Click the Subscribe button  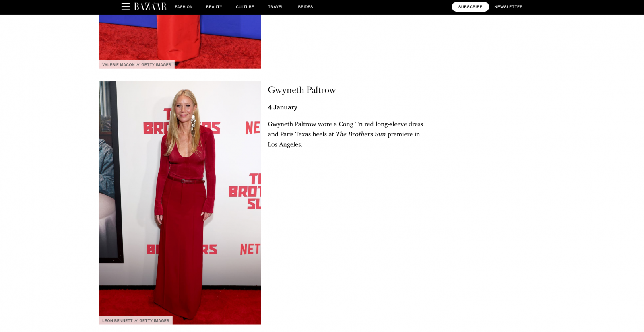pos(470,7)
